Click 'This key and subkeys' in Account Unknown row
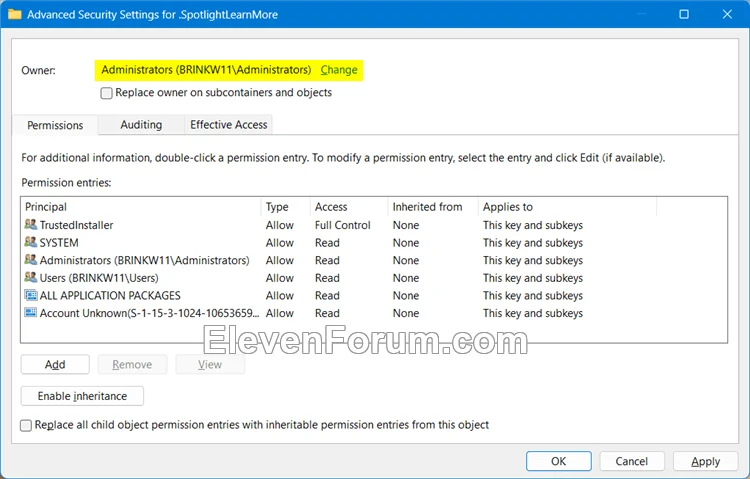The image size is (750, 479). (533, 313)
